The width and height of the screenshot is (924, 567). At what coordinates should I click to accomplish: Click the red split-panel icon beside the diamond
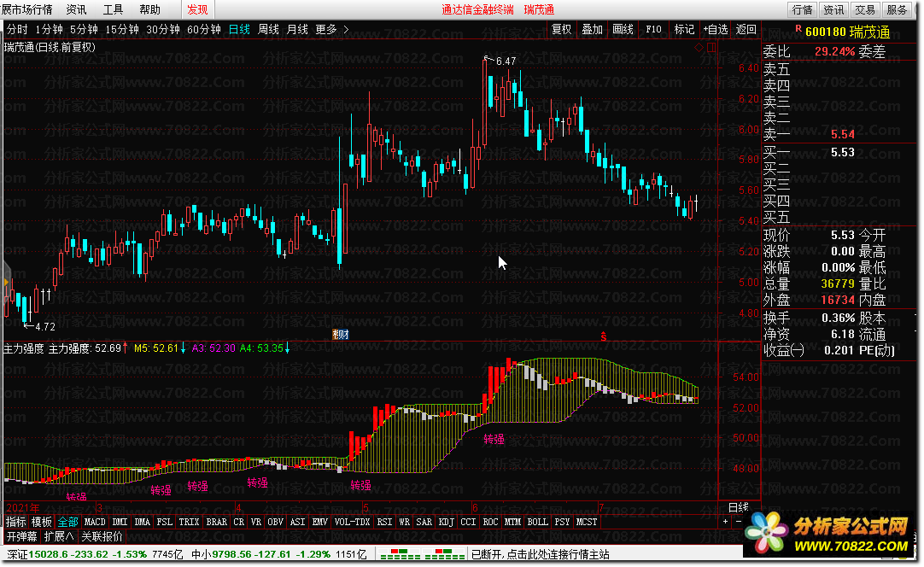pos(711,48)
